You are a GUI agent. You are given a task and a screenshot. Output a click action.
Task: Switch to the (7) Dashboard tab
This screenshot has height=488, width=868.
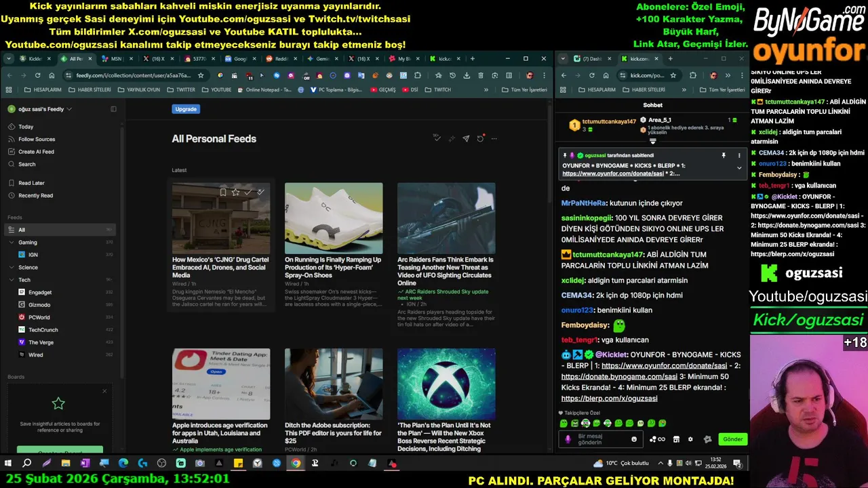(592, 59)
